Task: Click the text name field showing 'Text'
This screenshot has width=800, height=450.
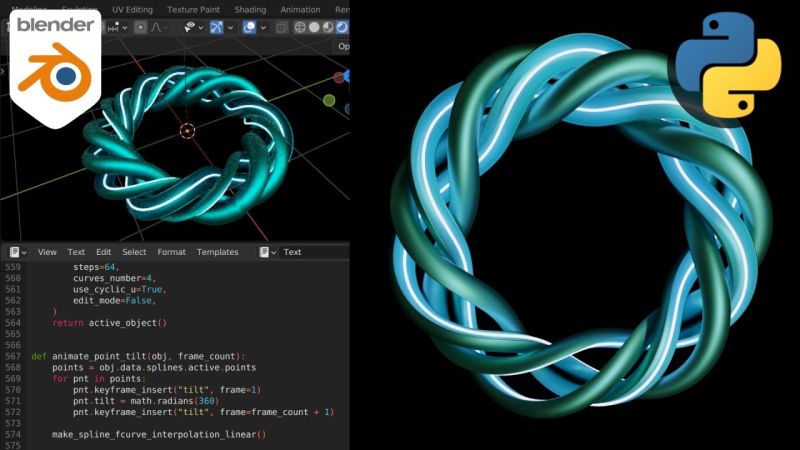Action: 315,252
